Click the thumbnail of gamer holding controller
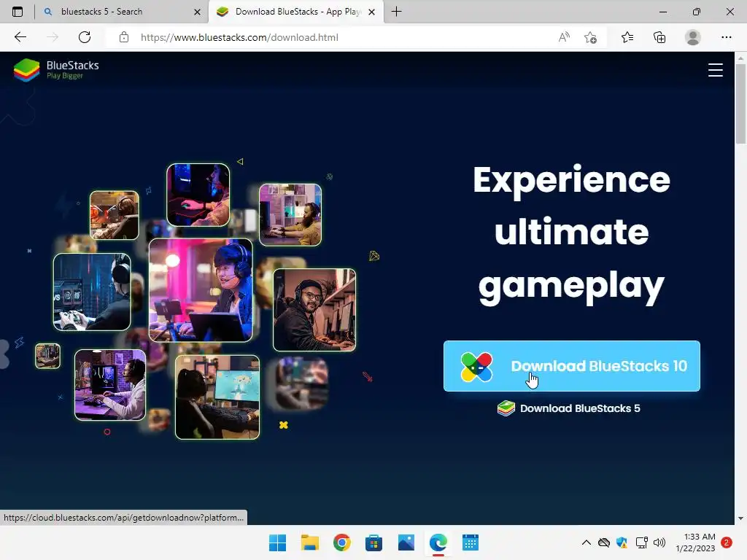 (x=92, y=292)
